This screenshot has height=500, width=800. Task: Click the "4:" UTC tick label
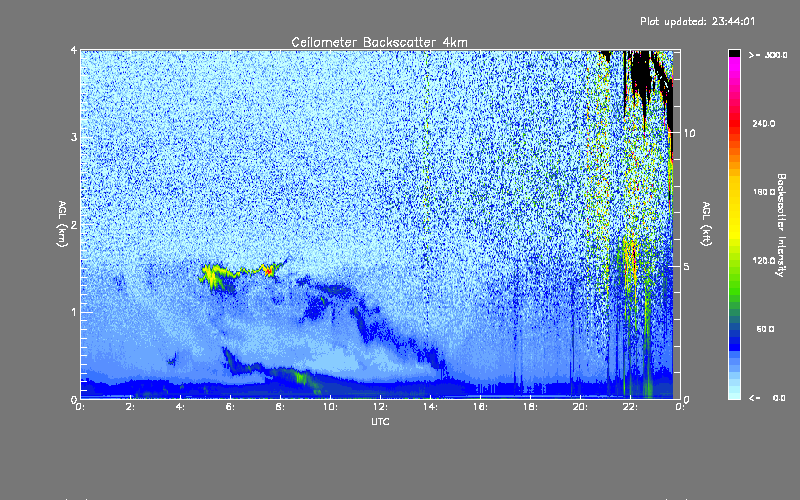click(181, 407)
